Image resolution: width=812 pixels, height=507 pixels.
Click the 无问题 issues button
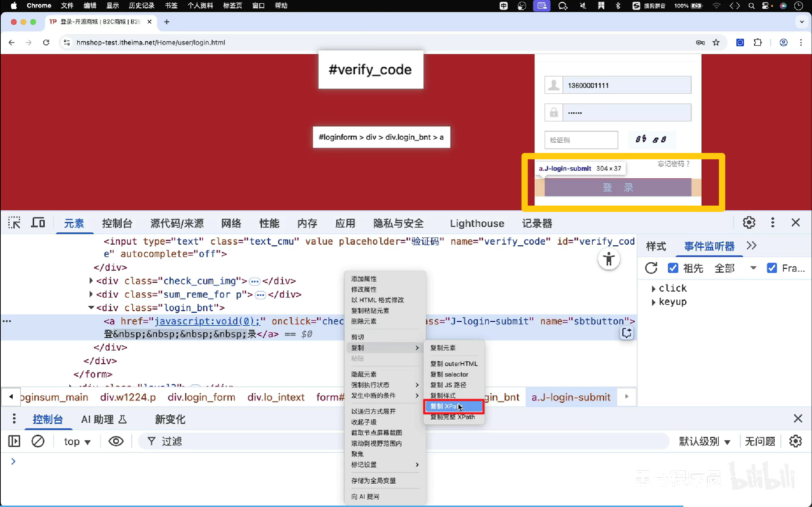[760, 441]
